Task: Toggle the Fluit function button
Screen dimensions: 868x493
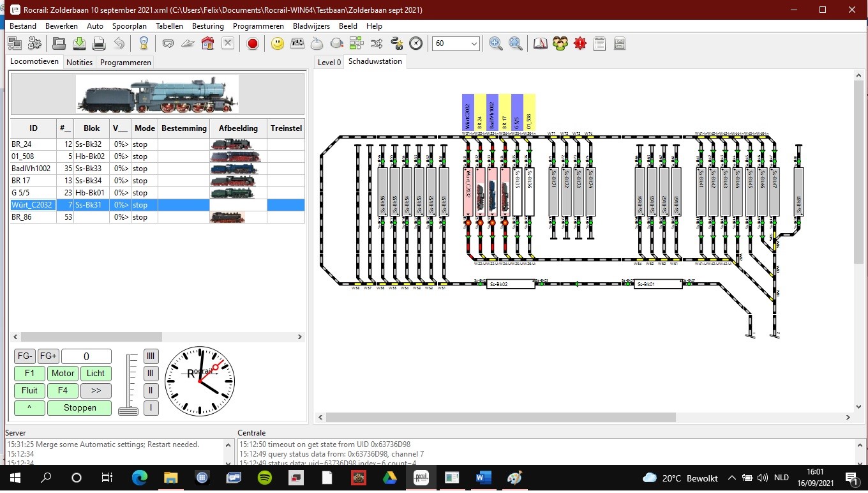Action: pos(29,391)
